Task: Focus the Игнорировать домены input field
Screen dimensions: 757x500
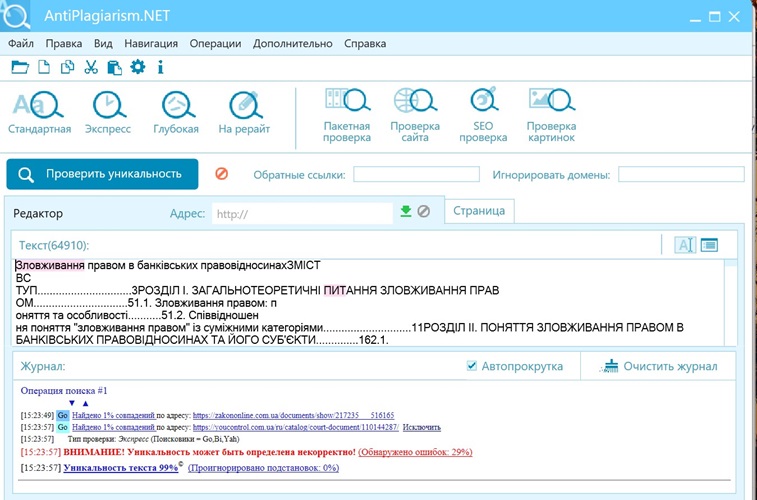Action: point(681,174)
